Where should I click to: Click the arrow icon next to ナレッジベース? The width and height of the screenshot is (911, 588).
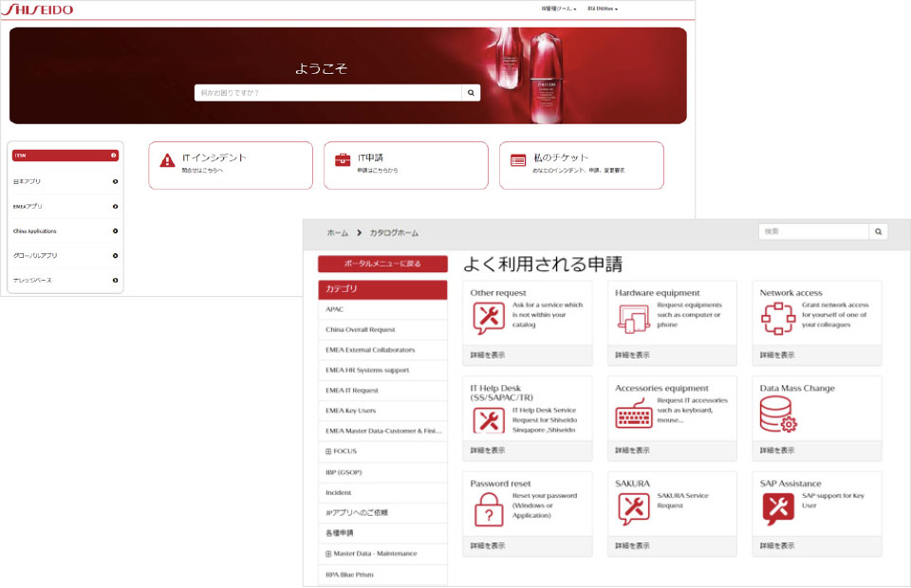click(115, 281)
